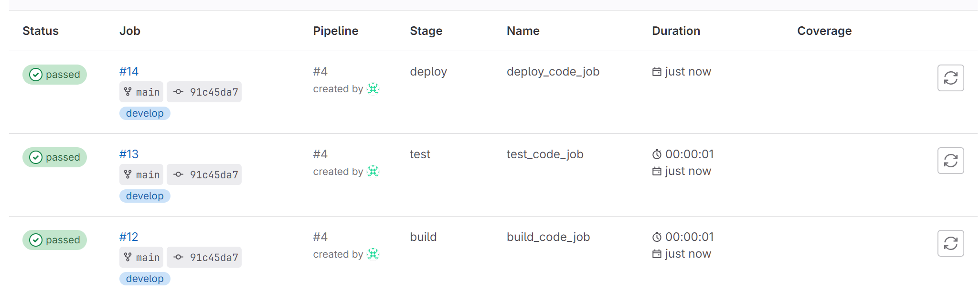Click creator avatar for job #13
The image size is (980, 294).
(373, 172)
